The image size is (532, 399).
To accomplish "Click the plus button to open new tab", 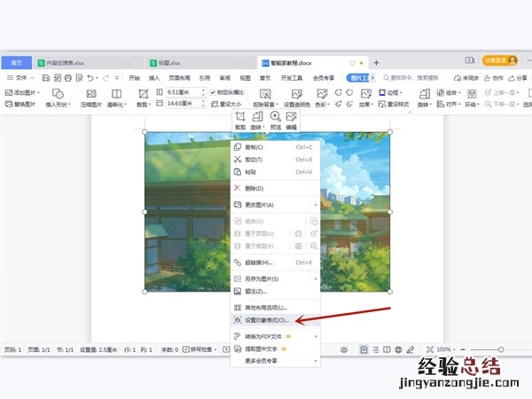I will (376, 63).
